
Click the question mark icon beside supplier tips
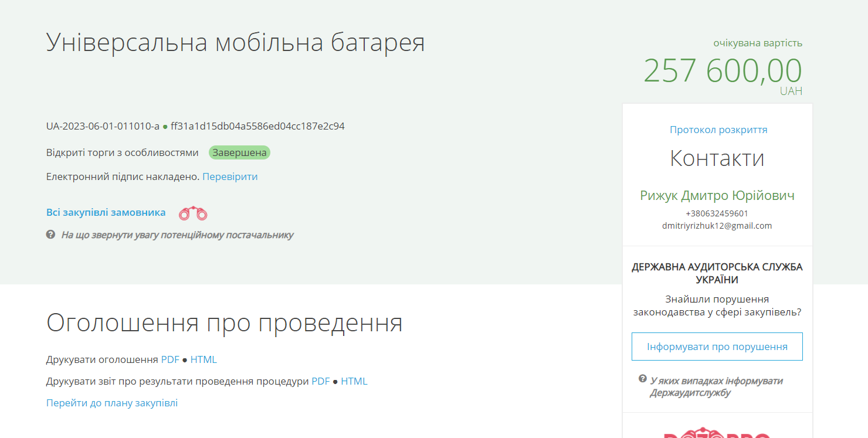50,235
